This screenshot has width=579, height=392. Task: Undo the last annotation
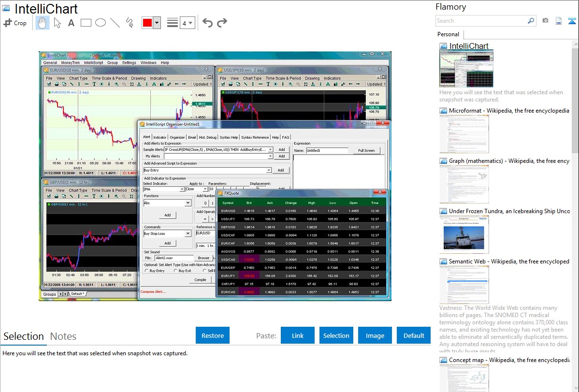tap(207, 23)
